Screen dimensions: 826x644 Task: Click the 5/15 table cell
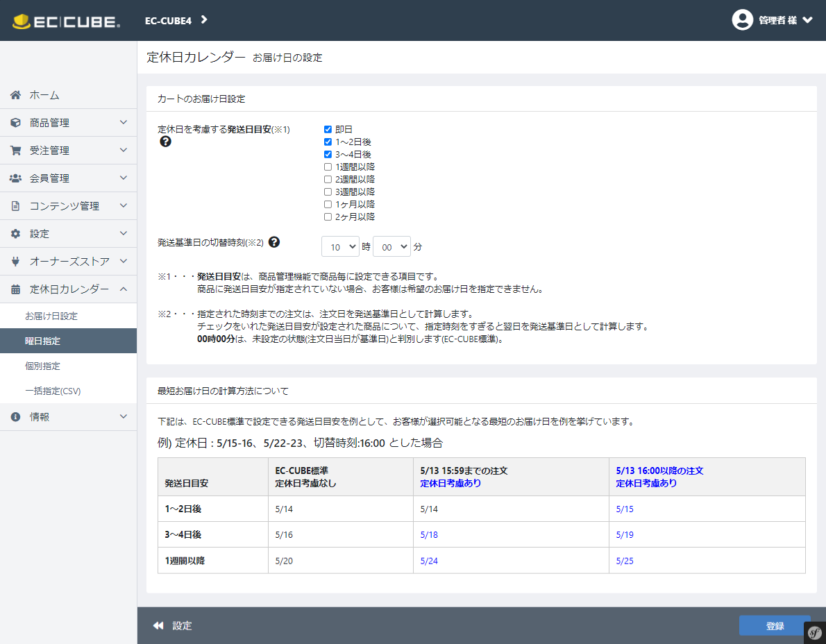707,509
